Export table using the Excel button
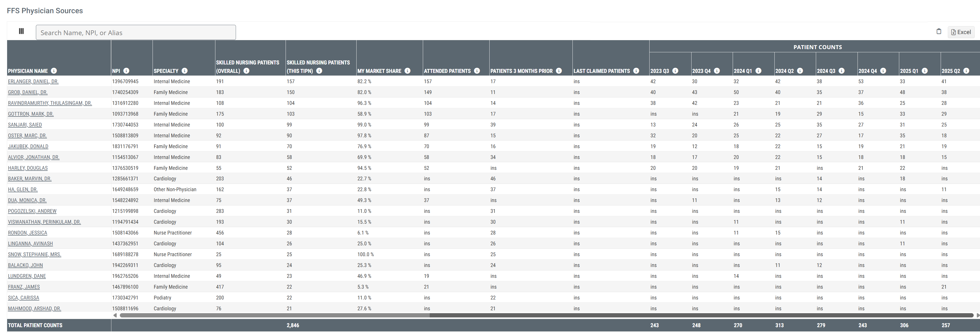The height and width of the screenshot is (333, 980). coord(961,32)
